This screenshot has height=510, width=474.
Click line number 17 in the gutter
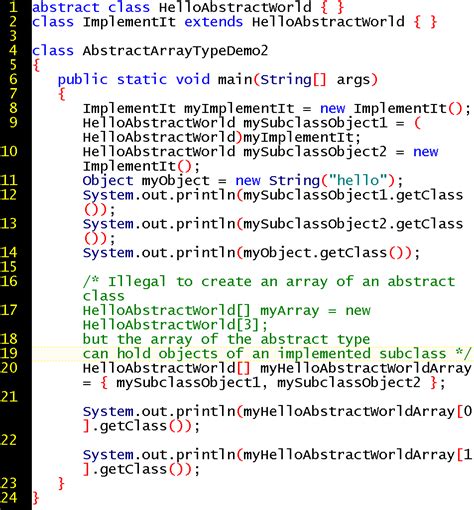coord(9,310)
